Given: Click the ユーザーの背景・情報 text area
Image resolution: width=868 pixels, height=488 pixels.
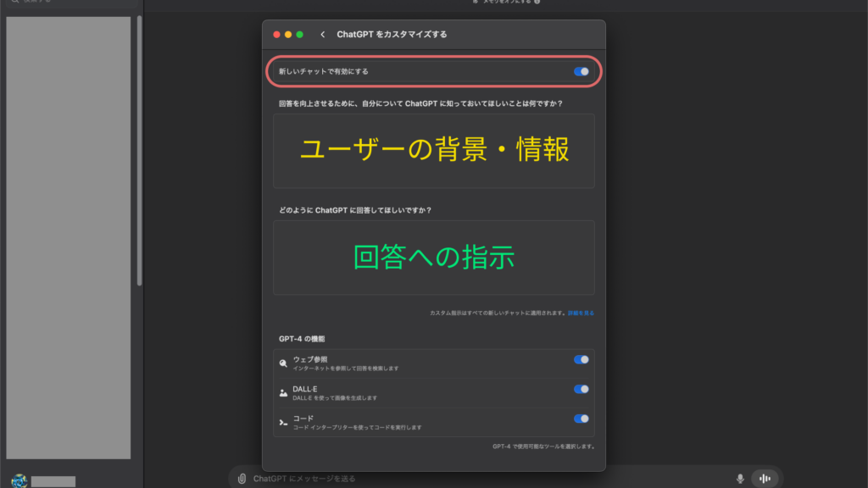Looking at the screenshot, I should [x=434, y=150].
